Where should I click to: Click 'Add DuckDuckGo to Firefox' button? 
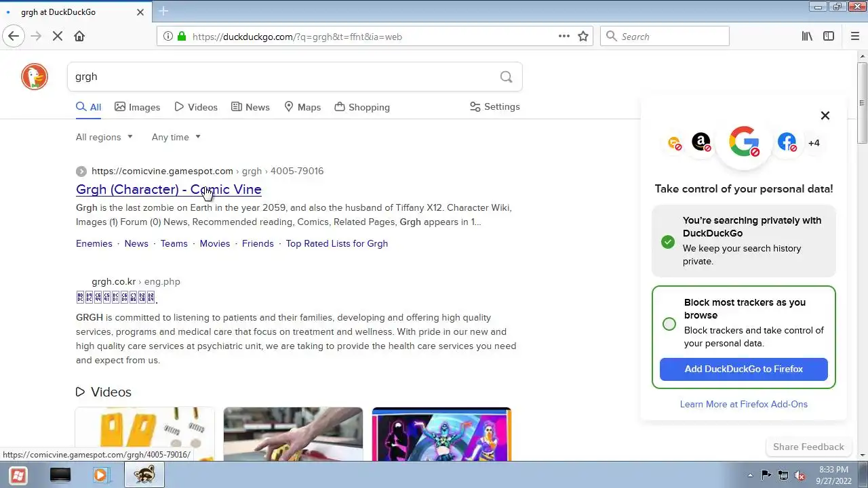(x=744, y=369)
